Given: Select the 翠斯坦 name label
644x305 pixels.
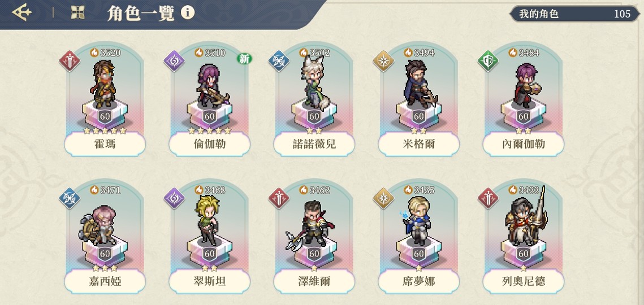Looking at the screenshot, I should (x=209, y=282).
